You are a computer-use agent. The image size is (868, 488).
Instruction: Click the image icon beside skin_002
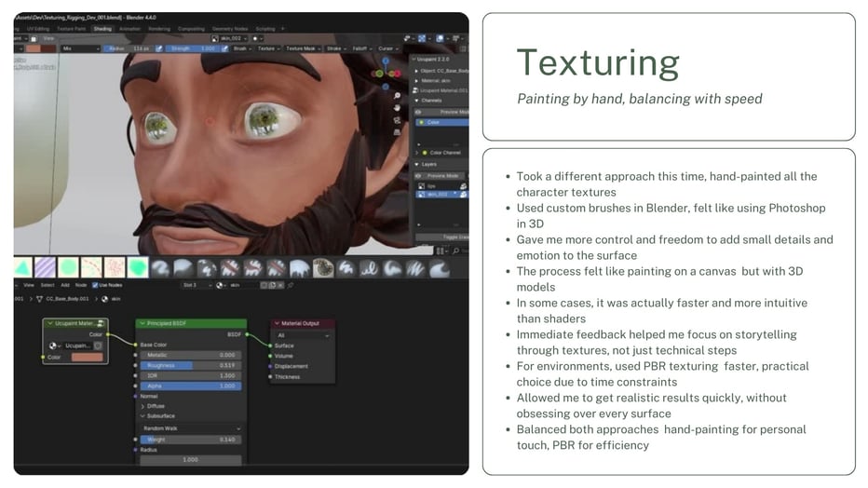pos(215,39)
